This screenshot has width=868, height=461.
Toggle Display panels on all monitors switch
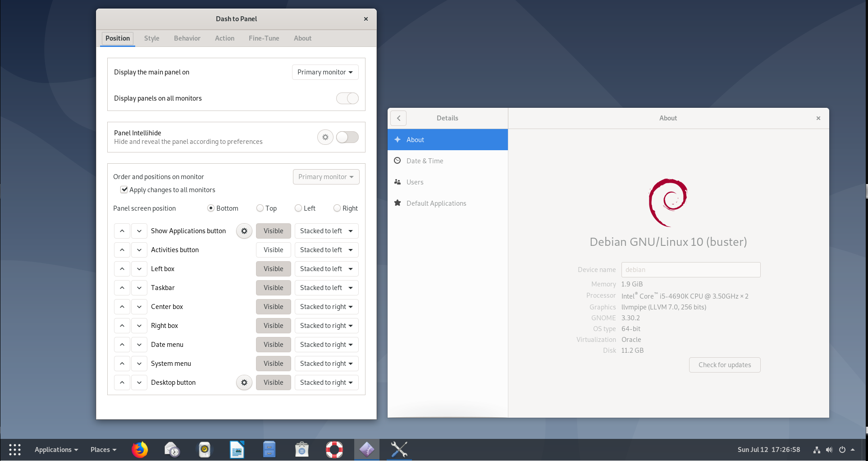click(x=347, y=98)
